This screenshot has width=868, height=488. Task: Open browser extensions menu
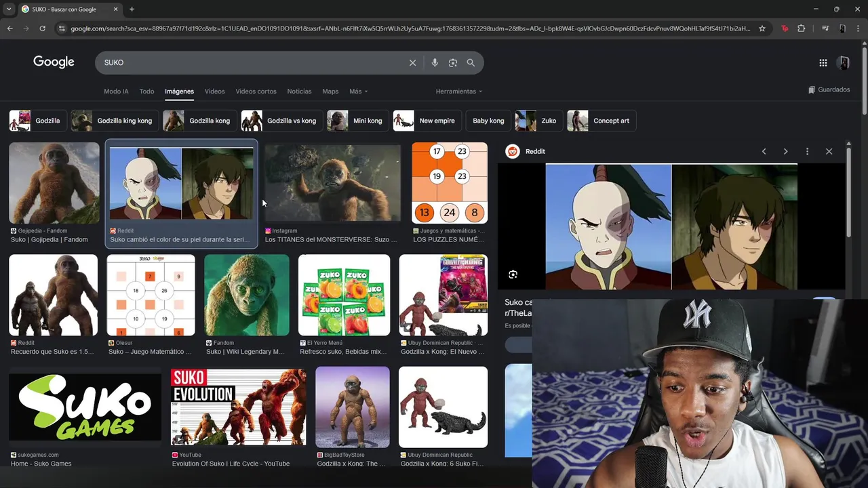click(x=802, y=28)
